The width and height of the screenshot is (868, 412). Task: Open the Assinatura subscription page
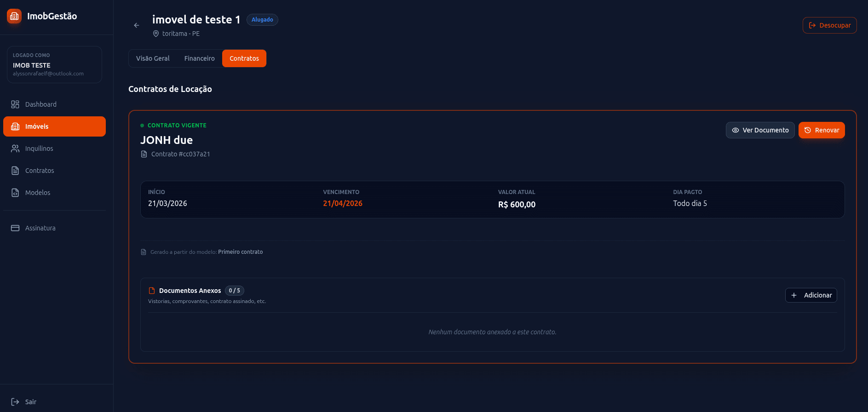40,228
